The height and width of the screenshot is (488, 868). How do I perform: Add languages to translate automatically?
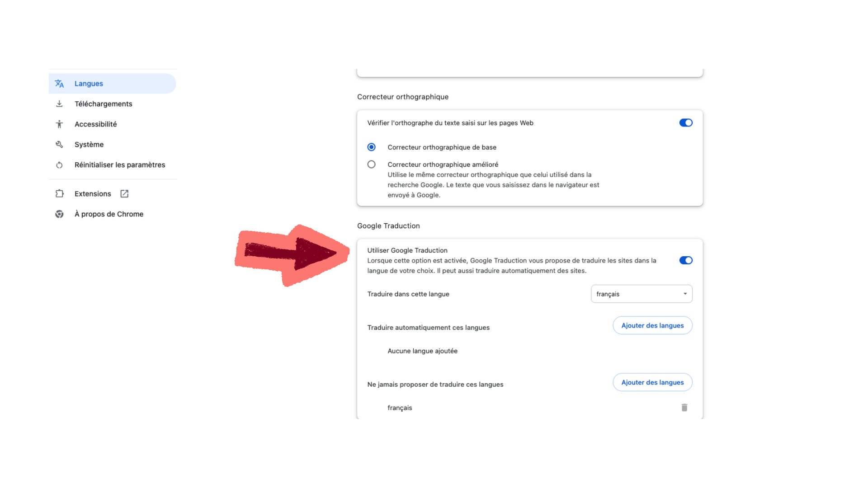coord(652,325)
